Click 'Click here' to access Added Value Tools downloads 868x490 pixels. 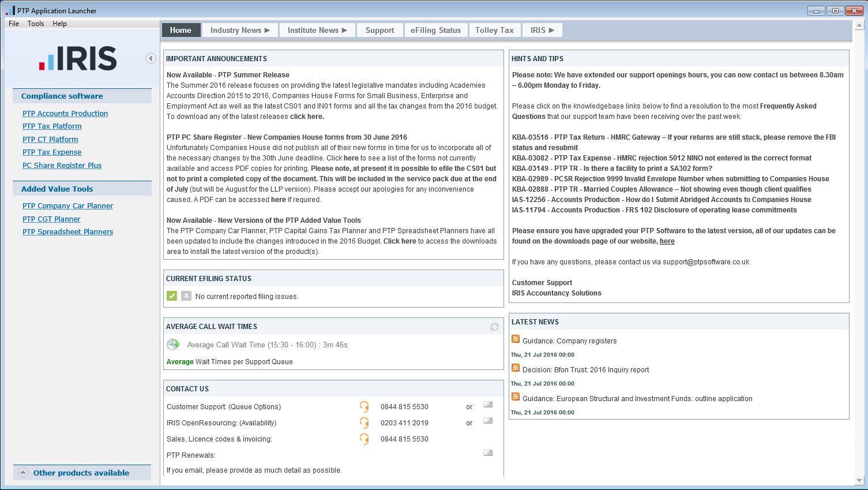[x=400, y=241]
